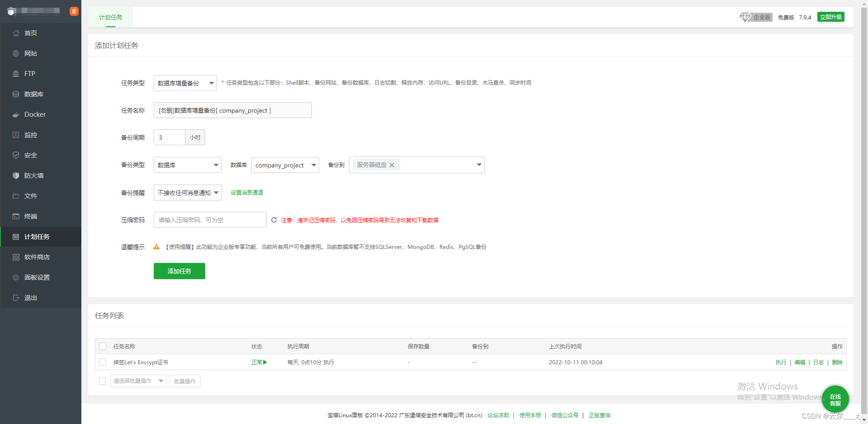Screen dimensions: 868x424
Task: Open the 论坛求助 footer link
Action: coord(498,415)
